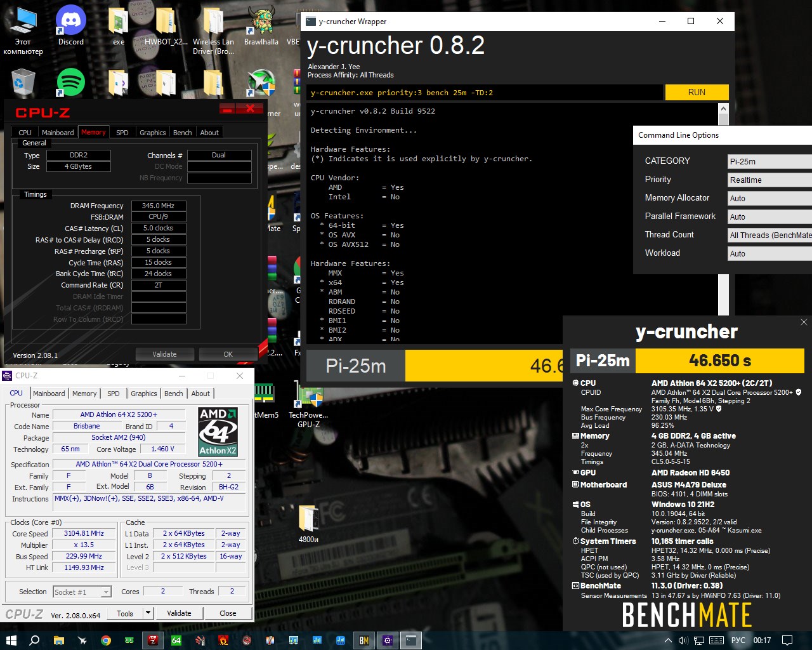Open the volume icon in system tray
The width and height of the screenshot is (812, 650).
pos(683,640)
